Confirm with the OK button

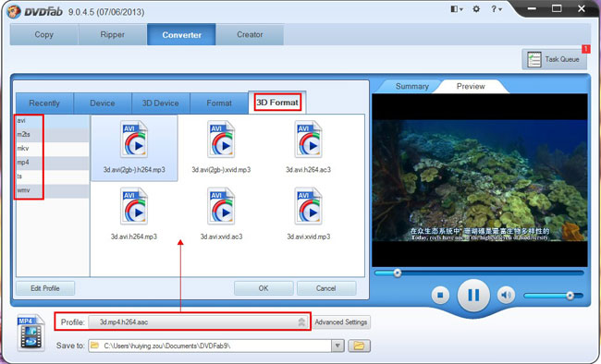tap(264, 288)
